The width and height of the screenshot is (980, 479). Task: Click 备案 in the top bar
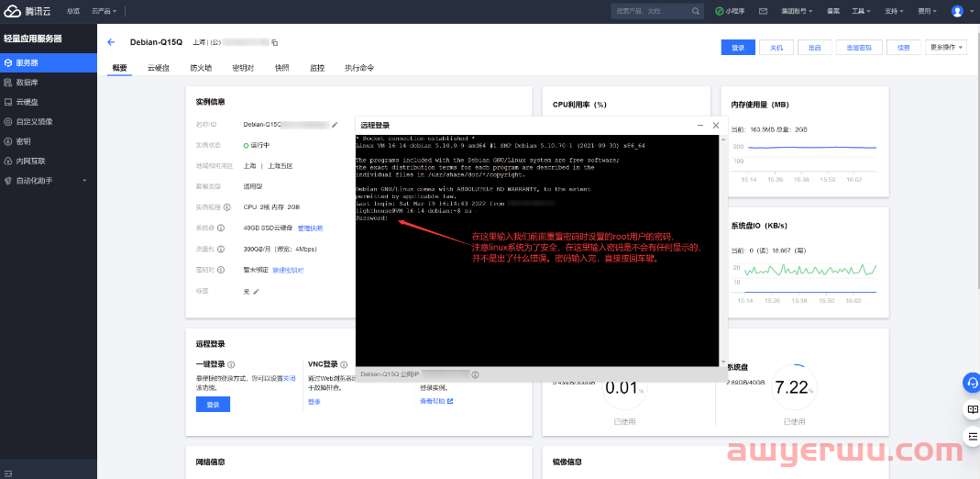832,11
